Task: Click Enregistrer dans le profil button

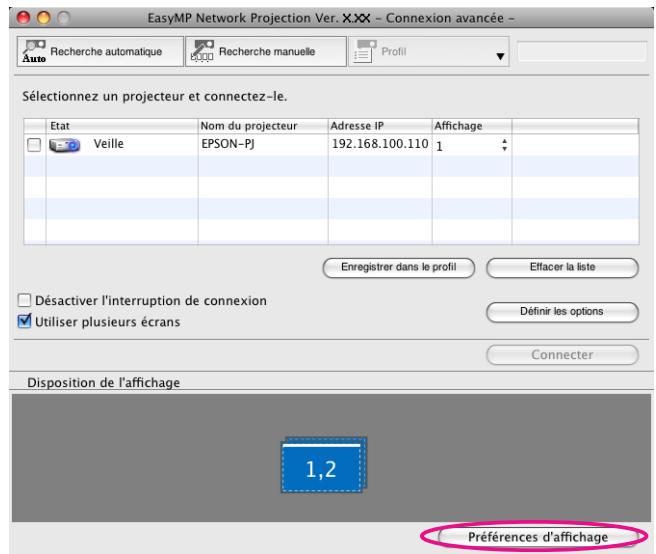Action: point(399,267)
